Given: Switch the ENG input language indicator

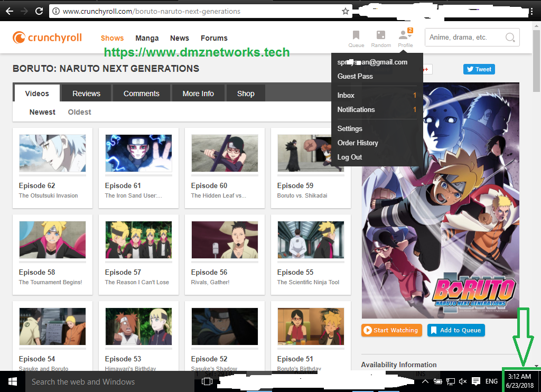Looking at the screenshot, I should coord(491,381).
